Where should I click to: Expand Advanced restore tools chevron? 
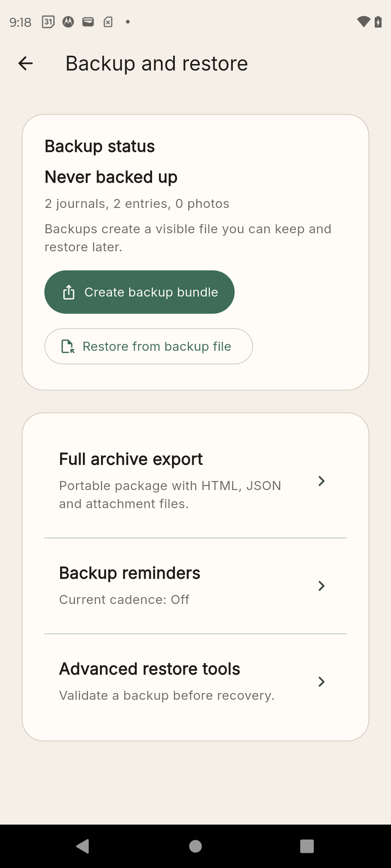pyautogui.click(x=321, y=682)
